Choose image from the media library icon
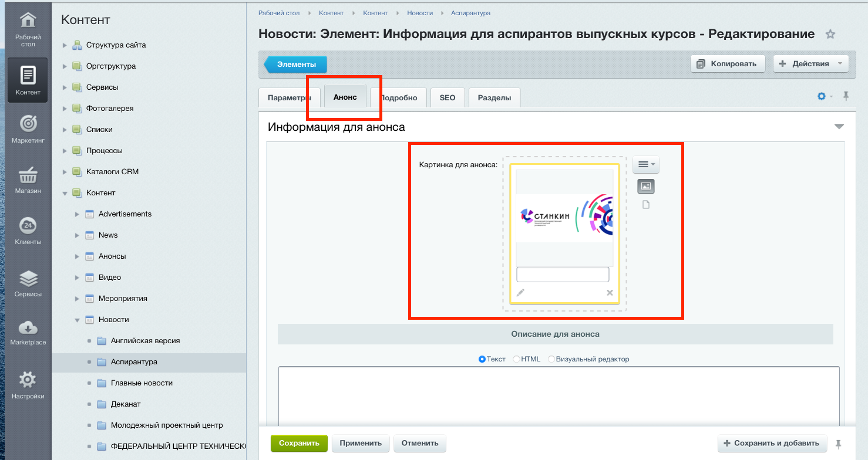Screen dimensions: 868x460 point(646,187)
